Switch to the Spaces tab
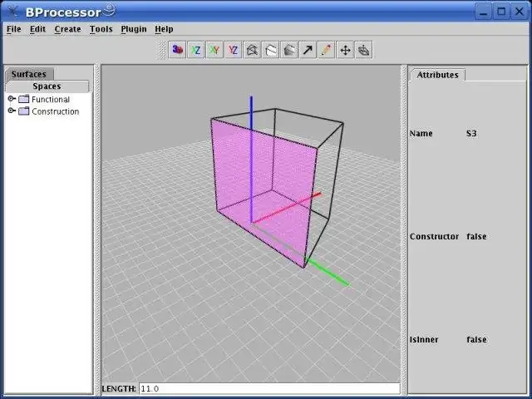This screenshot has height=399, width=532. (47, 86)
